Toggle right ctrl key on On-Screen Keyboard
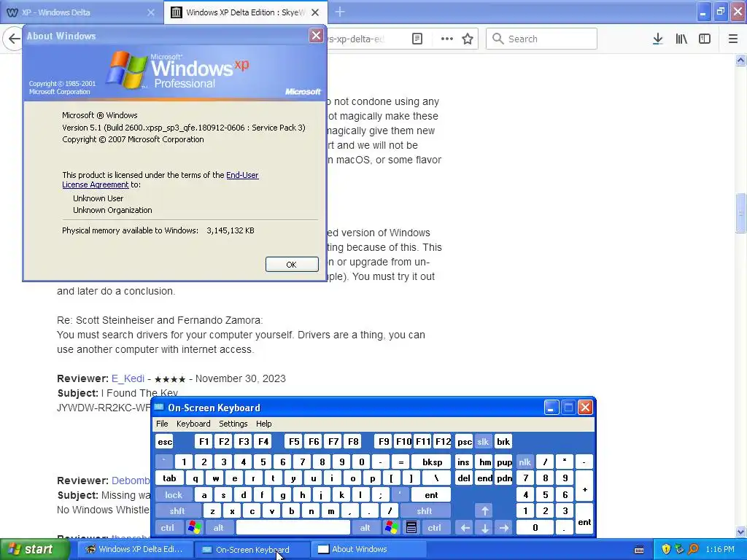Viewport: 747px width, 560px height. tap(435, 528)
